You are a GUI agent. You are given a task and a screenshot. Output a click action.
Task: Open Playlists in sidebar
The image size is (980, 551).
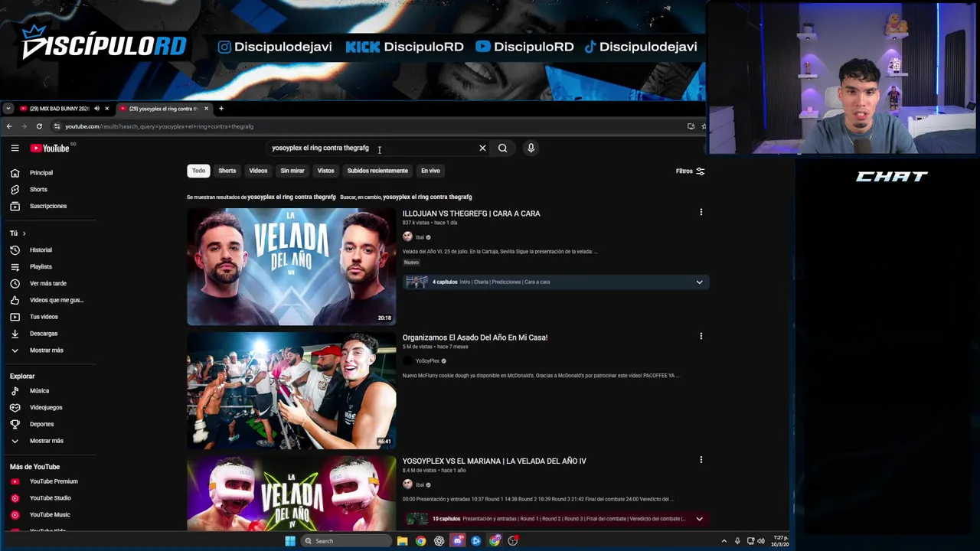pos(39,267)
